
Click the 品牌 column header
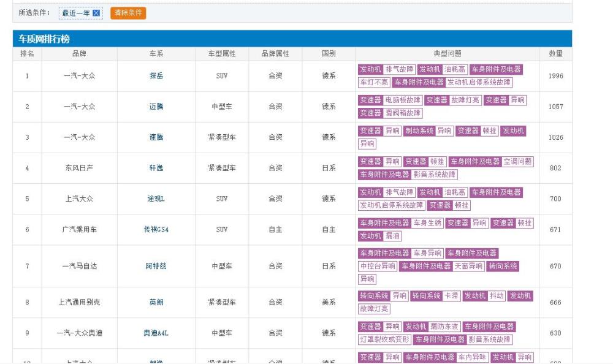79,53
